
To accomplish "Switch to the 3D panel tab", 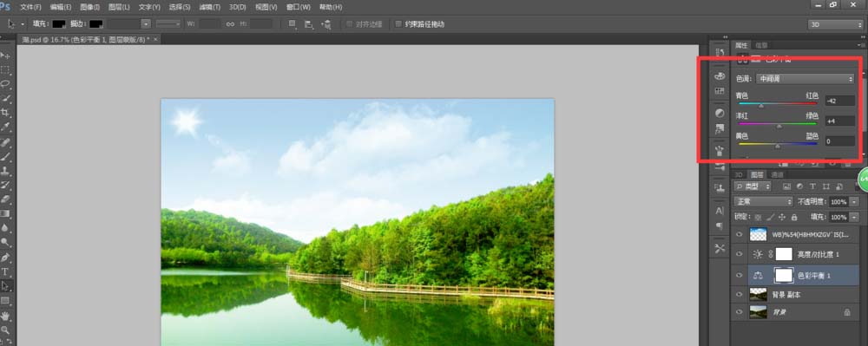I will pos(739,174).
